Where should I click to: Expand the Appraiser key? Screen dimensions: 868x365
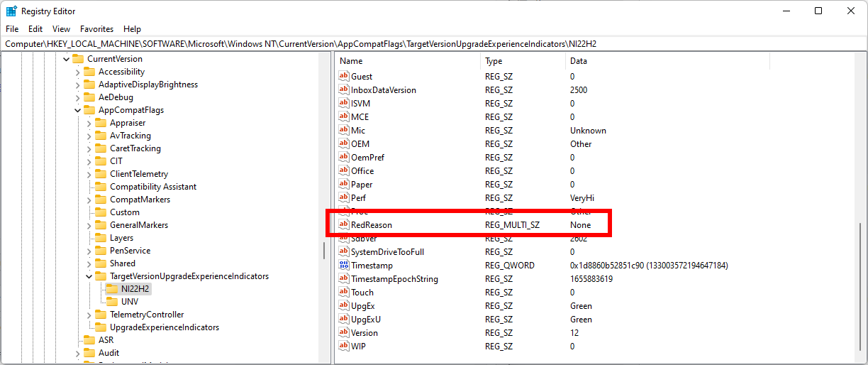coord(89,123)
